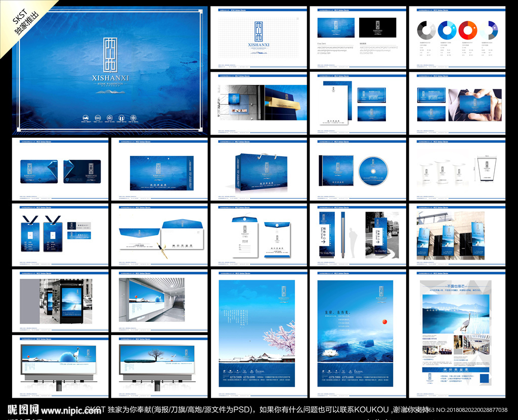Click the XISHANXI title text on the cover

pos(110,78)
